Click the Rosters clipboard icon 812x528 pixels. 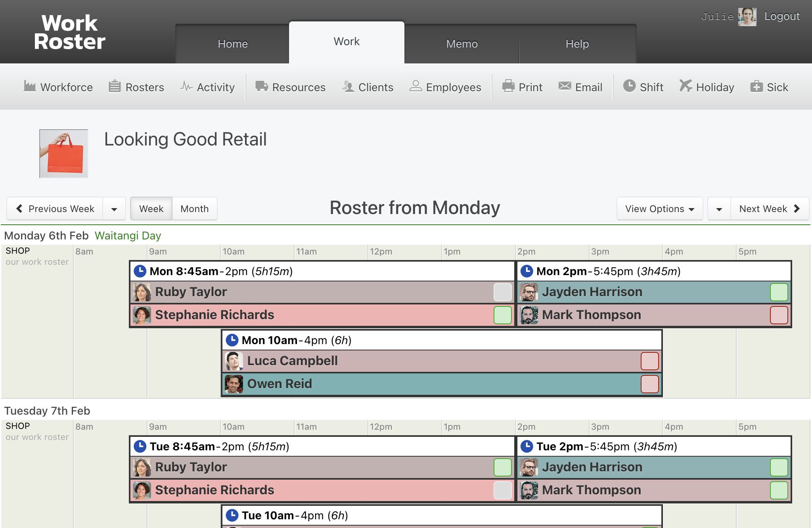click(x=115, y=86)
